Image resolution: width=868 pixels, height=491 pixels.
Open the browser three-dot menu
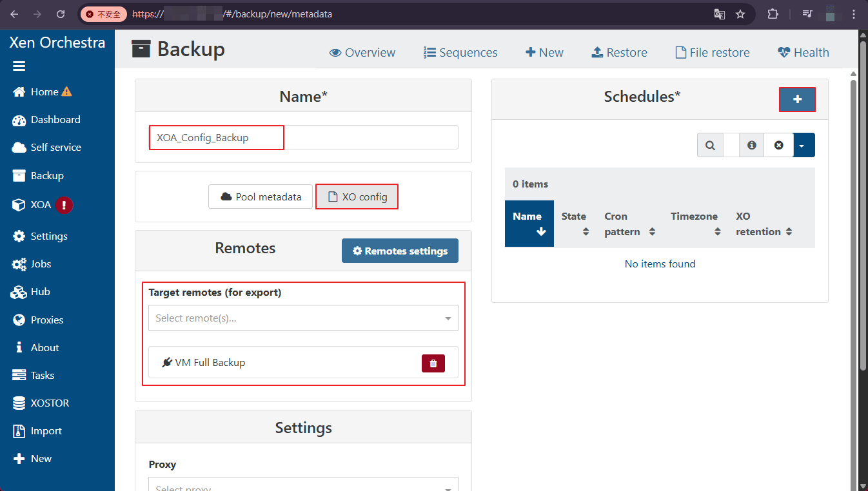coord(854,14)
